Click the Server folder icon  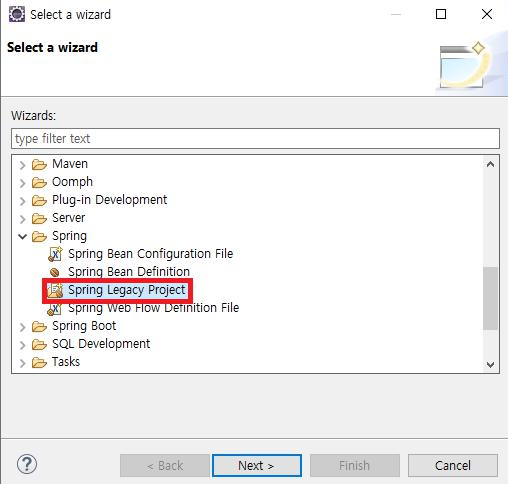click(x=39, y=218)
